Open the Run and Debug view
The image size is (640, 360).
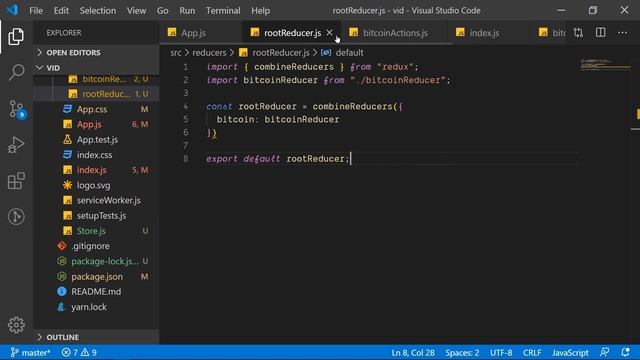[x=16, y=145]
